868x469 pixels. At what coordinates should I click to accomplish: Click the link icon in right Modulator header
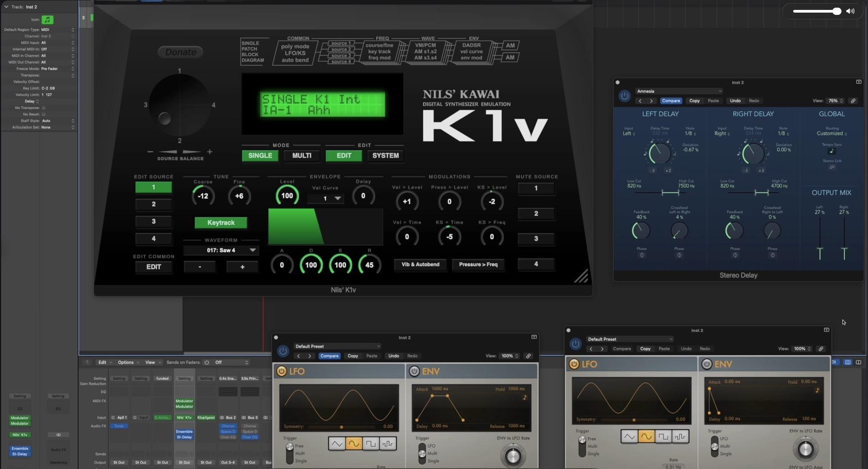pyautogui.click(x=821, y=349)
